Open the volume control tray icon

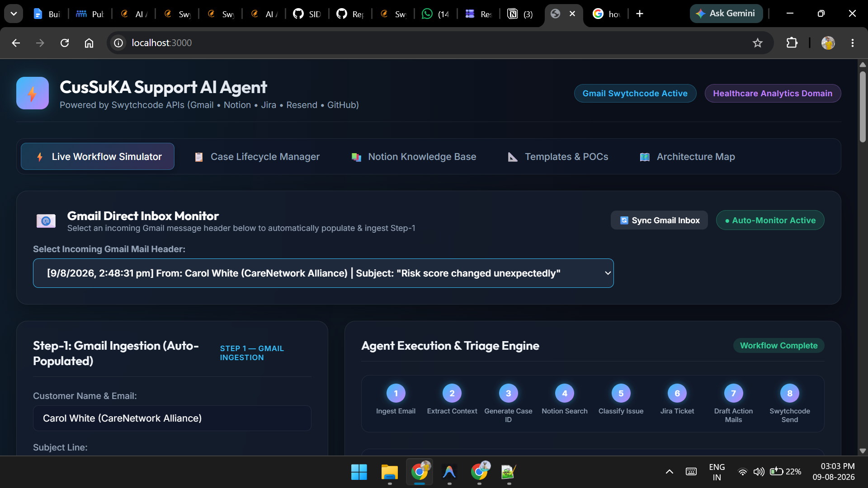759,472
